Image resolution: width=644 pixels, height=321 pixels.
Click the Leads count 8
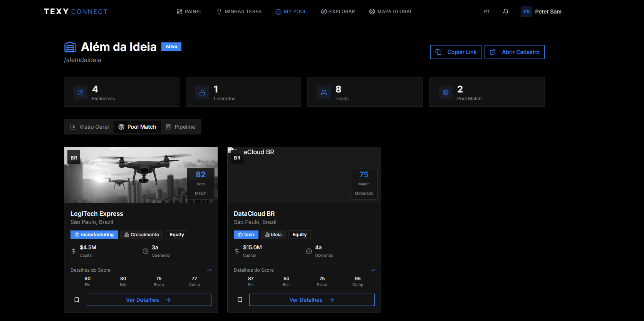[x=339, y=89]
